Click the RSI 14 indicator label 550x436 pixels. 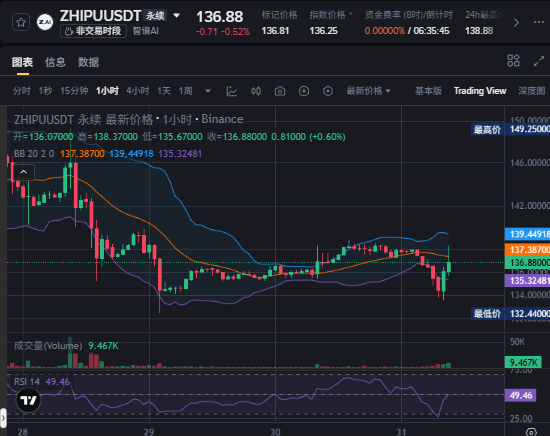click(x=27, y=382)
